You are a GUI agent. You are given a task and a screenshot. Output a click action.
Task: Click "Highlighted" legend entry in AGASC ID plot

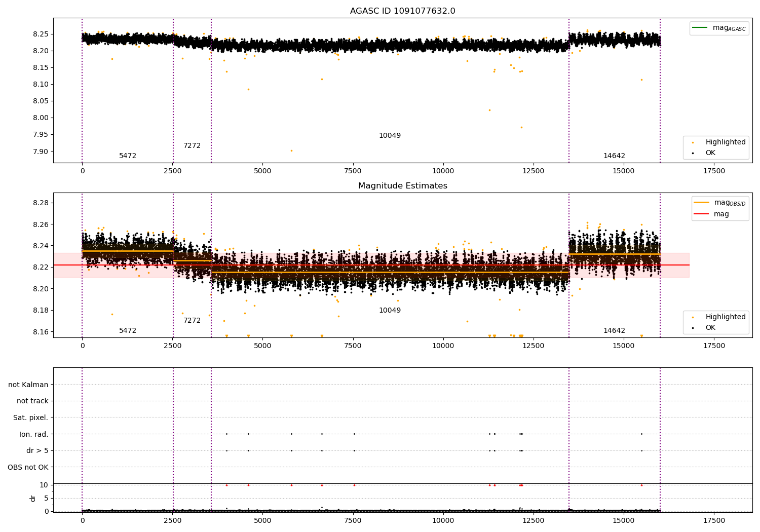[719, 142]
